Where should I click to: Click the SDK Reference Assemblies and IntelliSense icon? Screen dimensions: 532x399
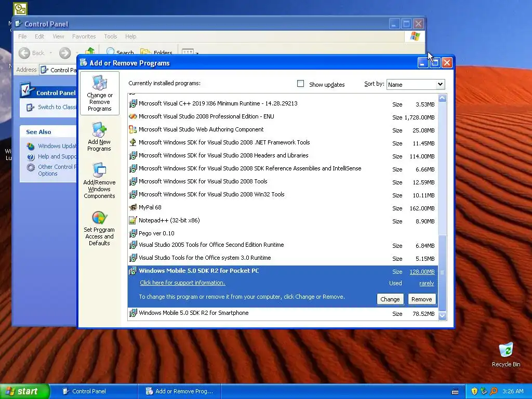point(133,168)
